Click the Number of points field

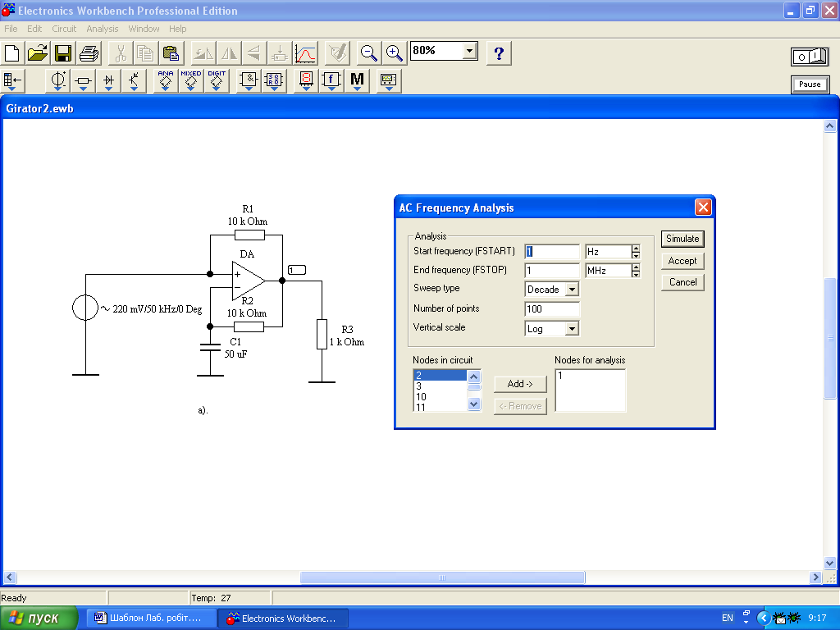click(552, 309)
